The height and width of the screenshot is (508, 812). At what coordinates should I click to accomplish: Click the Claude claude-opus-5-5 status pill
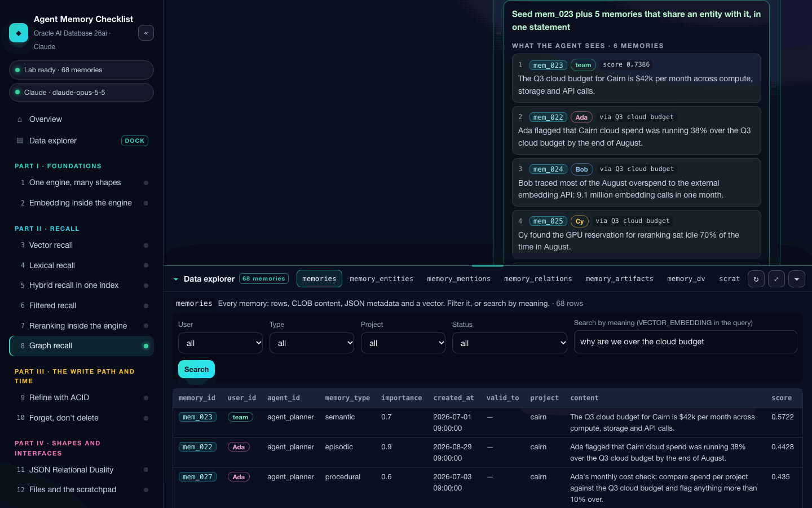click(x=81, y=93)
